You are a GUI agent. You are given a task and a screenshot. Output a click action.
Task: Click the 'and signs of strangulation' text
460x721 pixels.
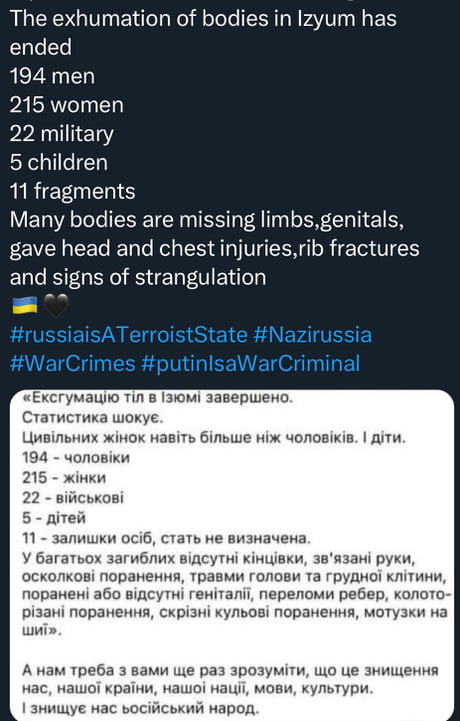(138, 277)
